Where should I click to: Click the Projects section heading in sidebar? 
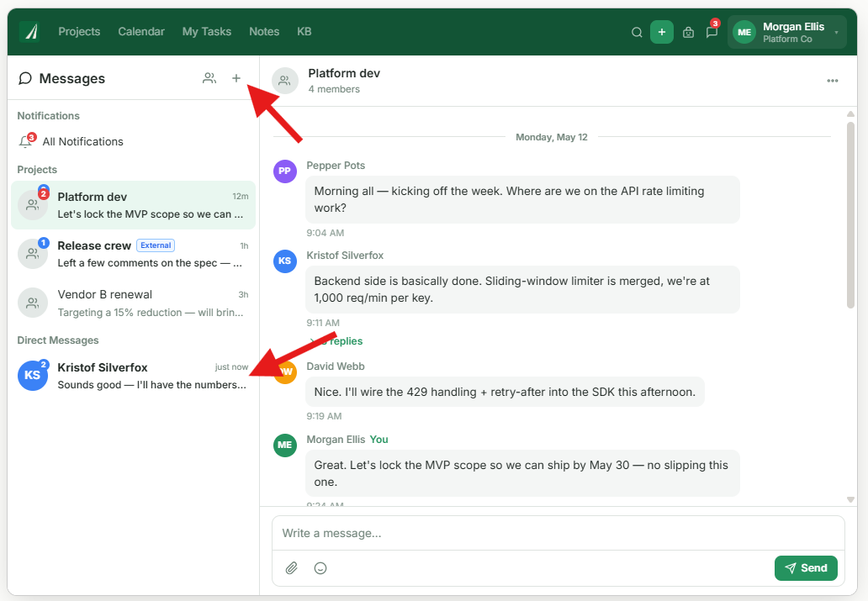coord(37,170)
